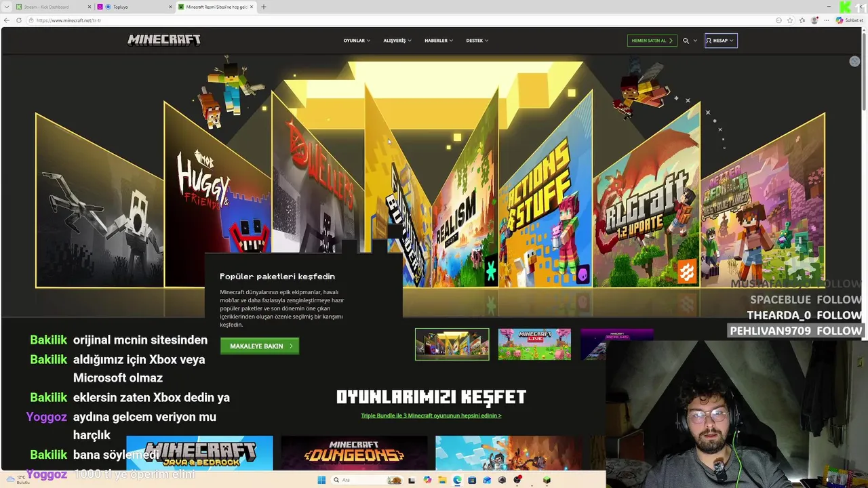Switch to the Topluyo tab
Image resolution: width=868 pixels, height=488 pixels.
pos(134,7)
